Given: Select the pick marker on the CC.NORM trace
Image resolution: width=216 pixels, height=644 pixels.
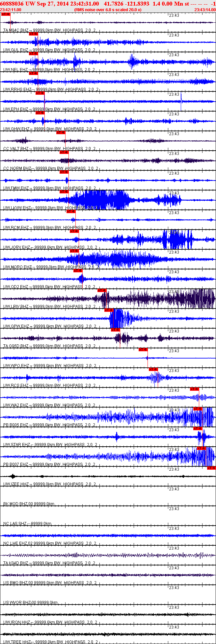Looking at the screenshot, I should pyautogui.click(x=64, y=152).
